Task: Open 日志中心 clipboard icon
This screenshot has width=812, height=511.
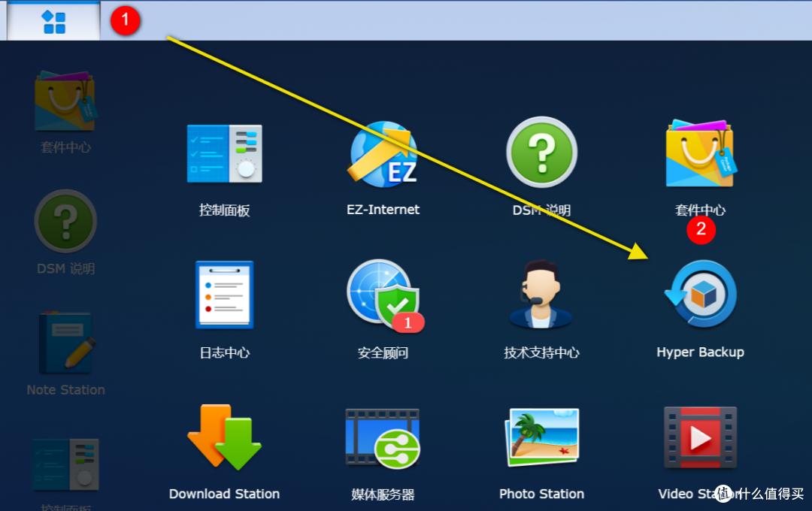Action: (224, 295)
